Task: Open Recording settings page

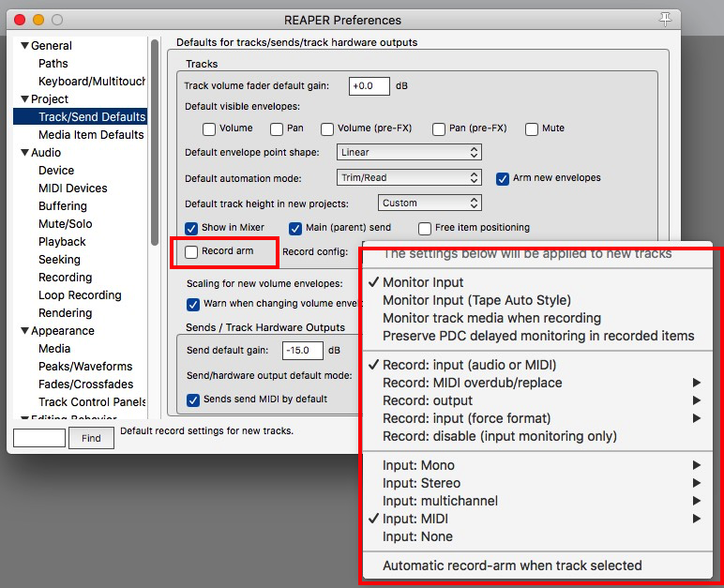Action: click(65, 278)
